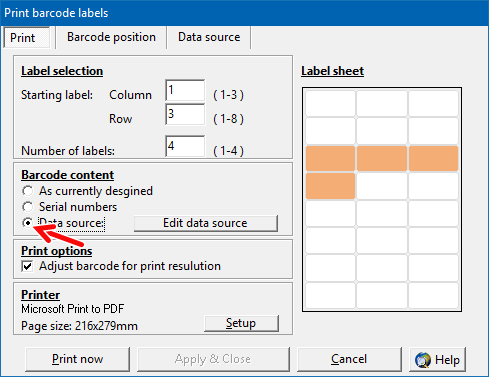Click the Apply & Close button
489x377 pixels.
point(213,359)
